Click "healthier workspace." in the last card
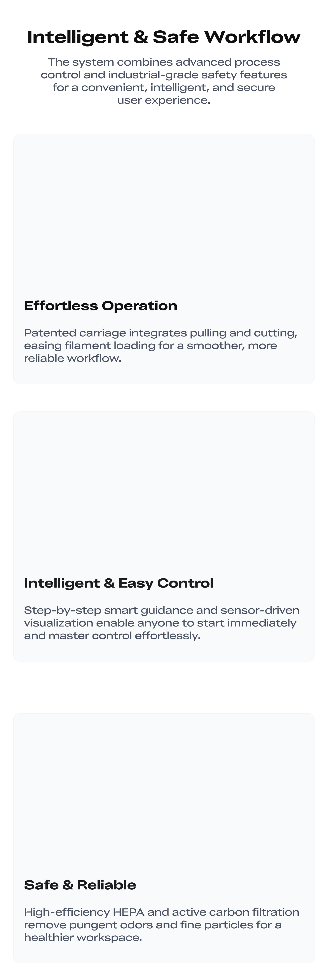The height and width of the screenshot is (980, 328). tap(83, 937)
